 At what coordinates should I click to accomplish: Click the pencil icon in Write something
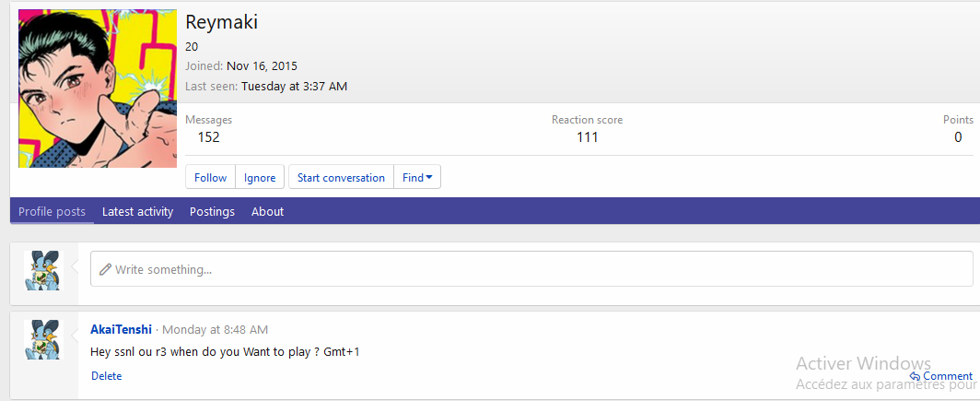pyautogui.click(x=105, y=269)
